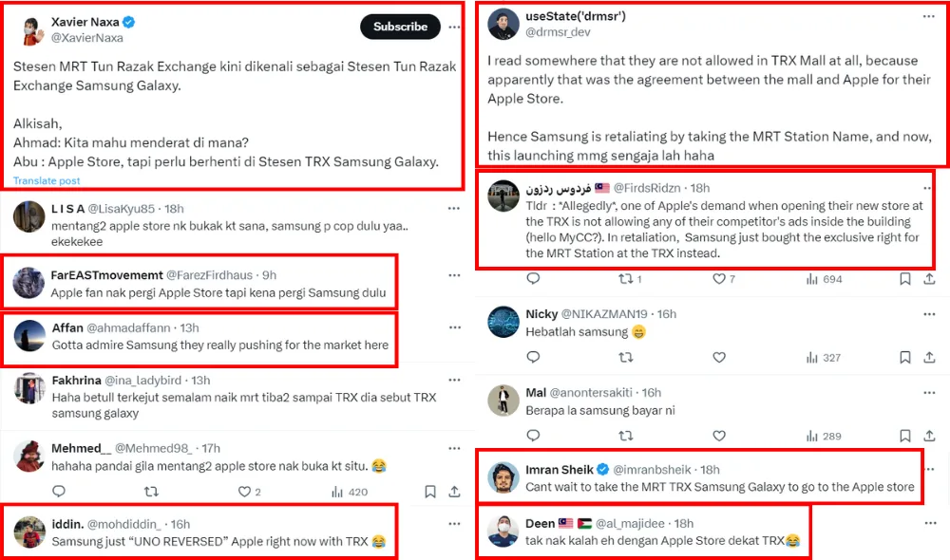Screen dimensions: 950x560
Task: Like the FirdsRidzn tweet with 7 likes
Action: 719,279
